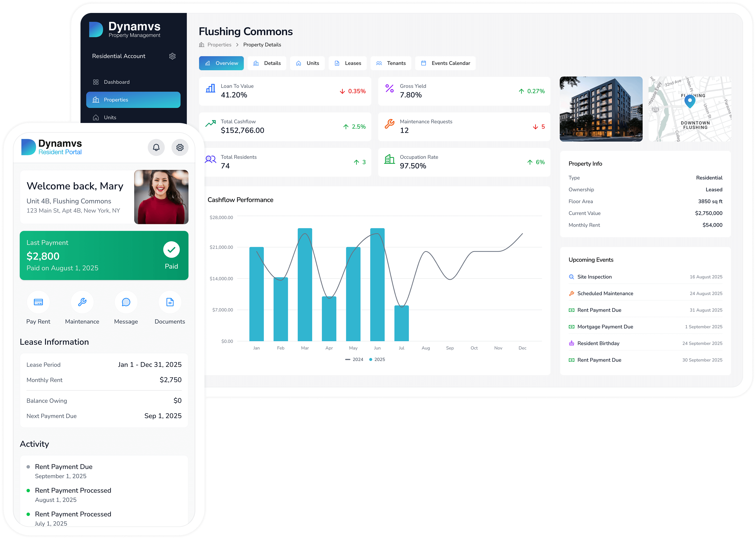Click the Site Inspection icon in Upcoming Events
This screenshot has height=539, width=756.
[x=572, y=276]
